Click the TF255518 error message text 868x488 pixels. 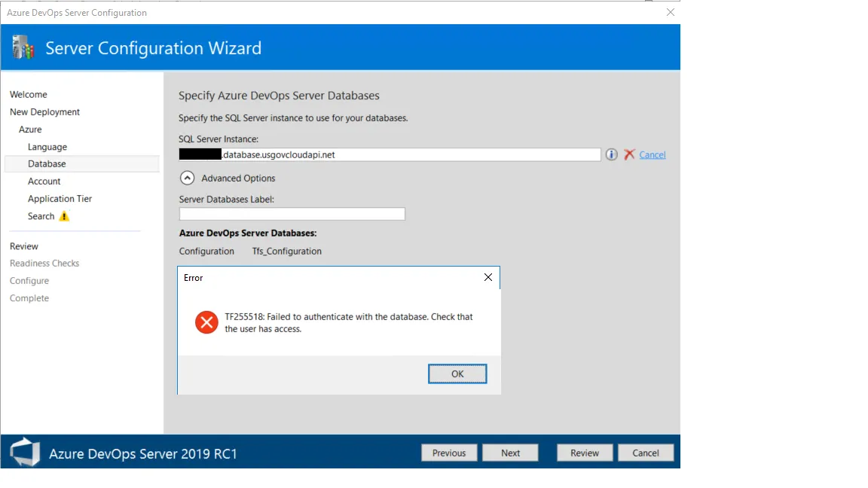coord(349,322)
